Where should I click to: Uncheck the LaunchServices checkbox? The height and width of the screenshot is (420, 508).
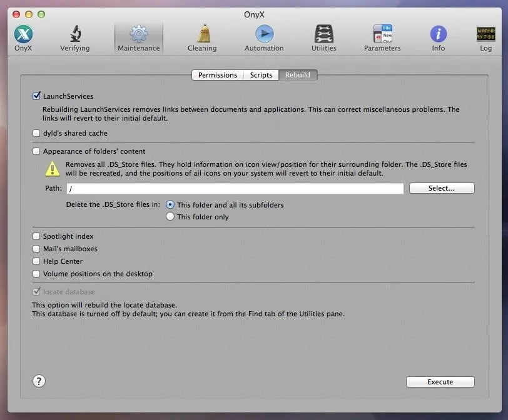coord(36,96)
